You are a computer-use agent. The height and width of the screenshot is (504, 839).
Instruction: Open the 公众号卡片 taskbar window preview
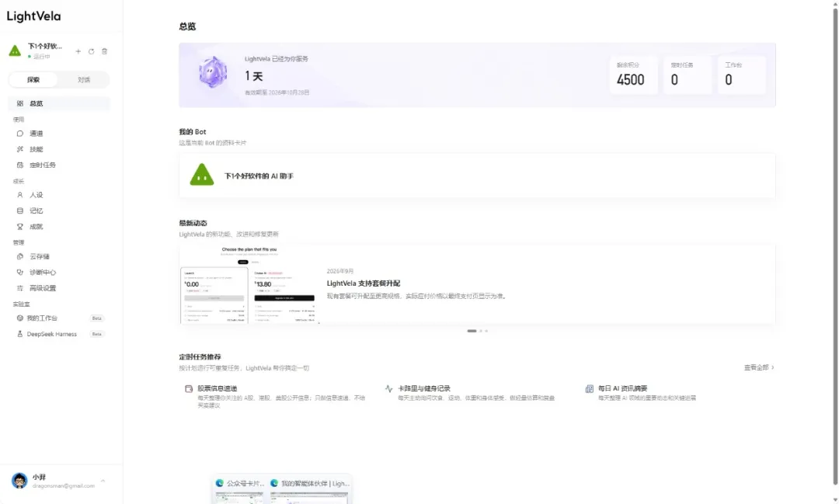click(239, 489)
